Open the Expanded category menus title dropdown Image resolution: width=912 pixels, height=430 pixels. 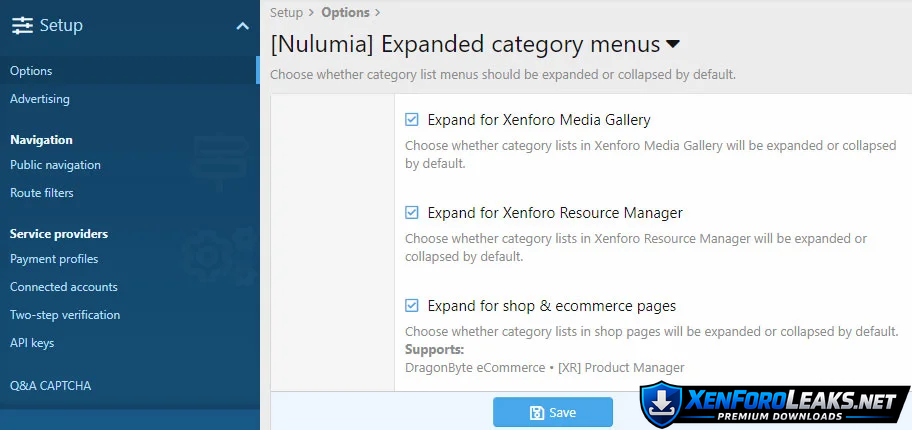coord(673,44)
